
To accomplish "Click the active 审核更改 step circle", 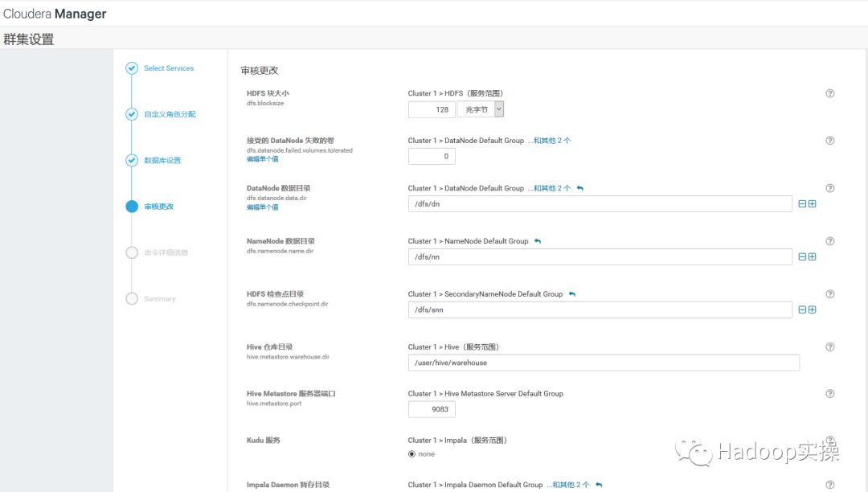I will [x=132, y=207].
